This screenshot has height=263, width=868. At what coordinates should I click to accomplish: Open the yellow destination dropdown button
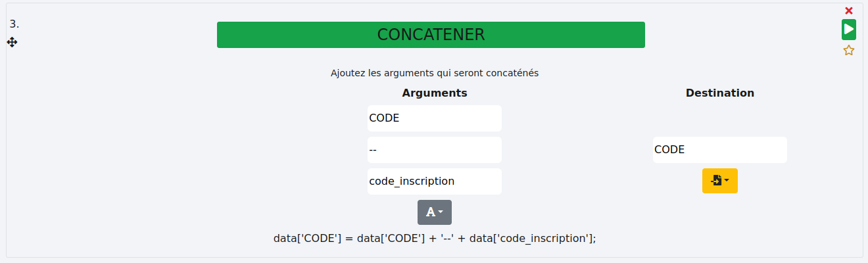pyautogui.click(x=719, y=181)
